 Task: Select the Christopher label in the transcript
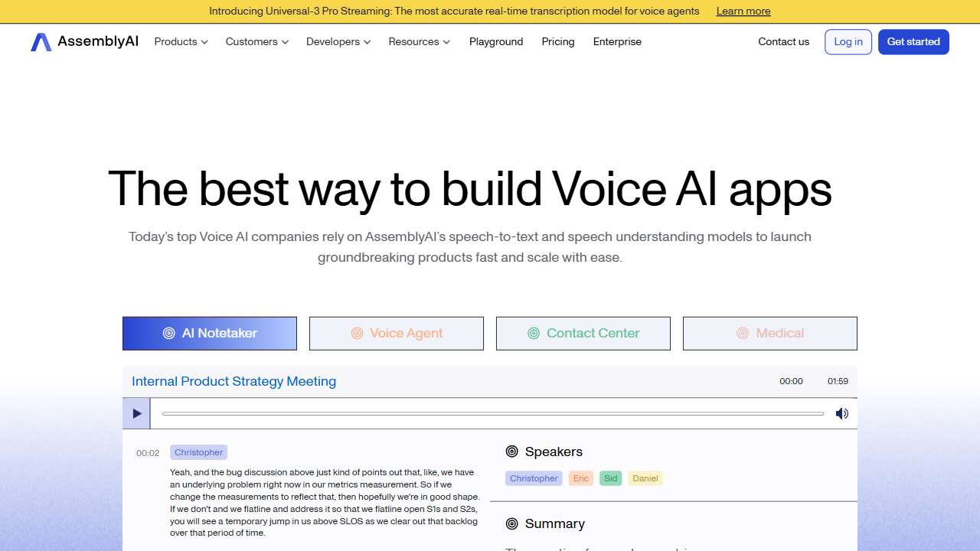pyautogui.click(x=198, y=452)
